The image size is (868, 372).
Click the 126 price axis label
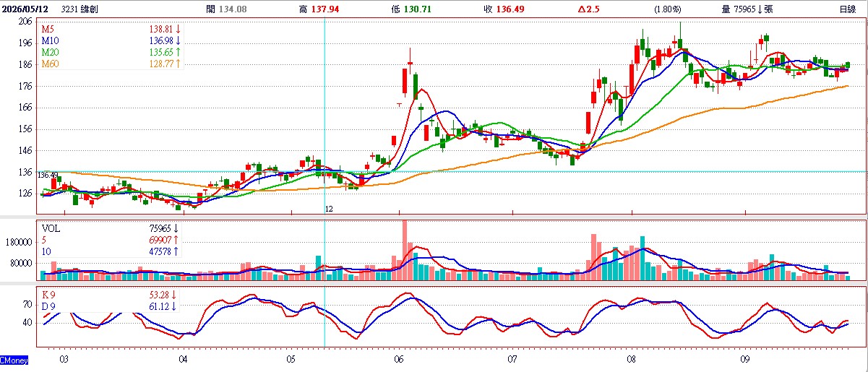(25, 194)
